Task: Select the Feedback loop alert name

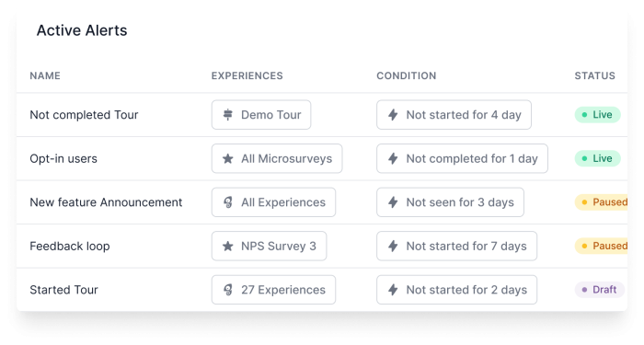Action: click(x=70, y=246)
